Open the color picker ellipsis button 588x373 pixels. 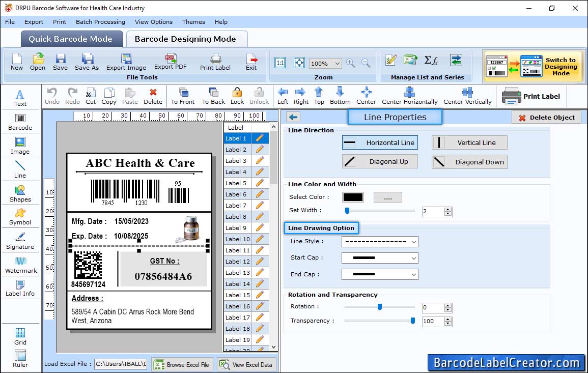coord(388,197)
